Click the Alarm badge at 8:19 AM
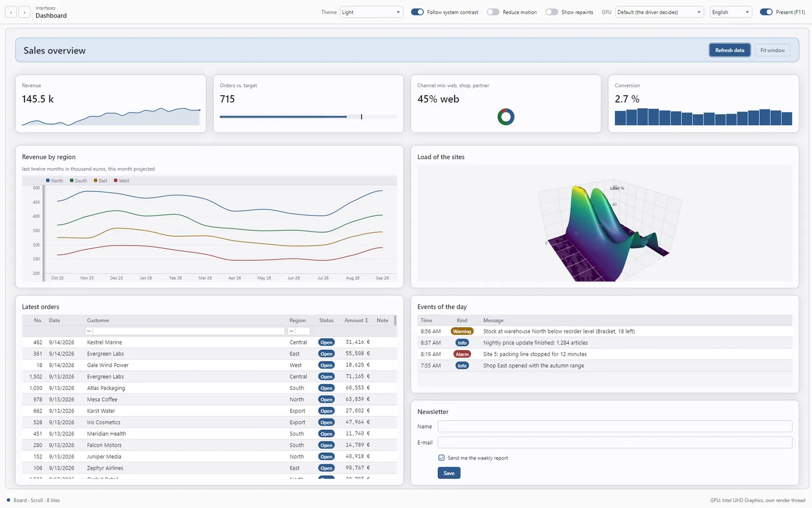 point(462,354)
